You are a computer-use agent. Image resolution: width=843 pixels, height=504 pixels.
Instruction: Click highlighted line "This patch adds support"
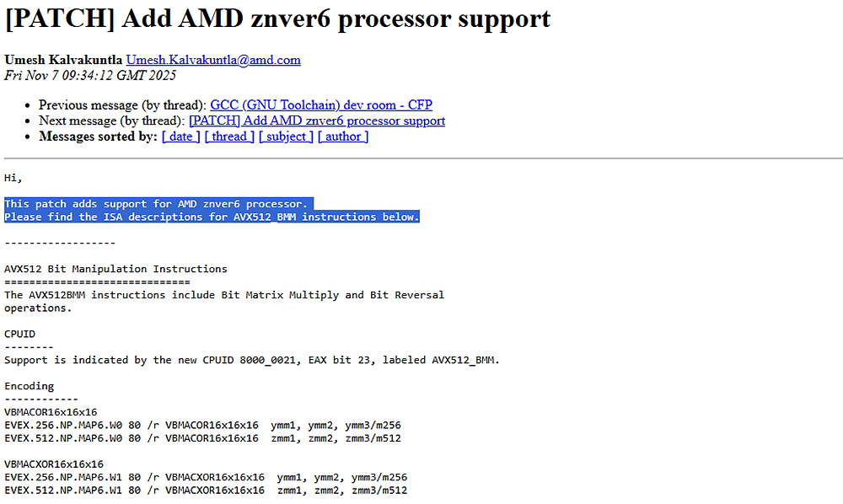156,204
